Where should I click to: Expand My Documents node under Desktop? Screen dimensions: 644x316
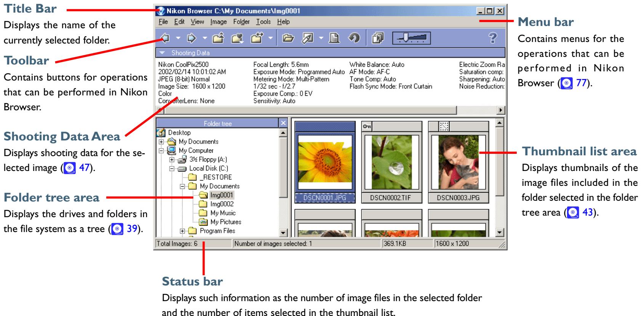pos(161,142)
